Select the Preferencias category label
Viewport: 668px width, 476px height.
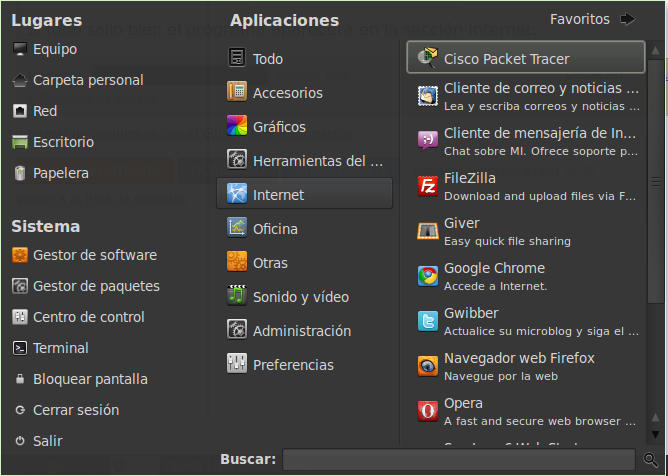tap(293, 365)
